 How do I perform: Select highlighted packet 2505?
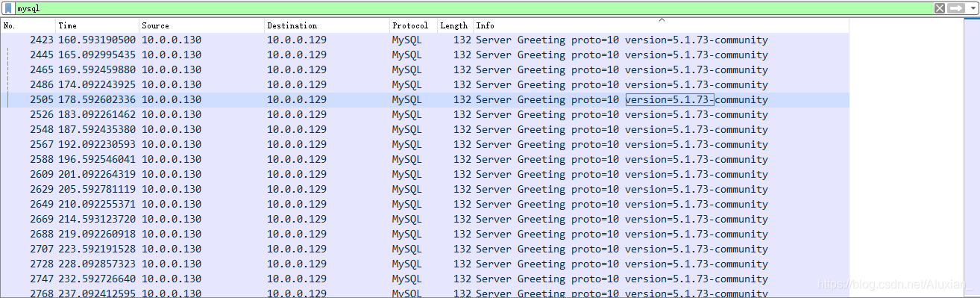tap(424, 100)
